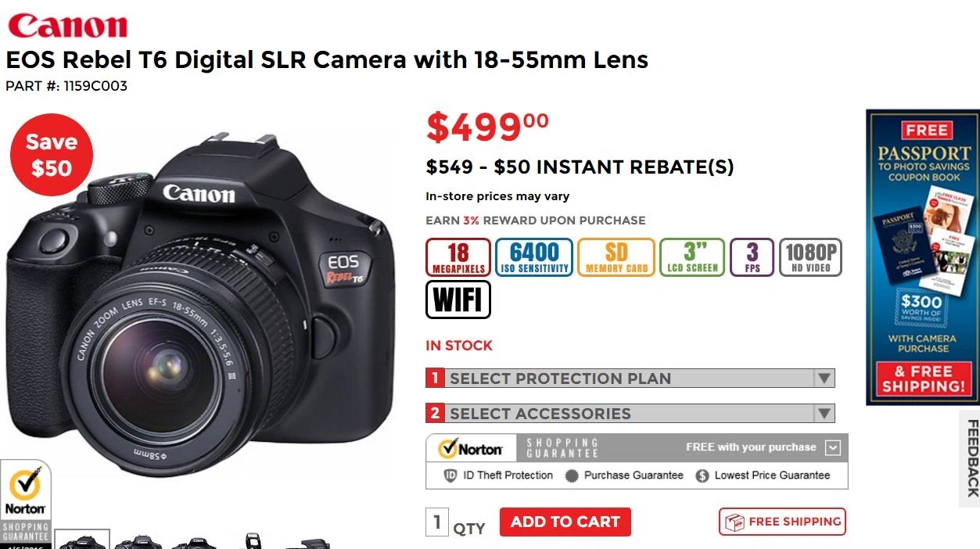This screenshot has width=980, height=549.
Task: Click the 1080P HD Video badge
Action: click(811, 257)
